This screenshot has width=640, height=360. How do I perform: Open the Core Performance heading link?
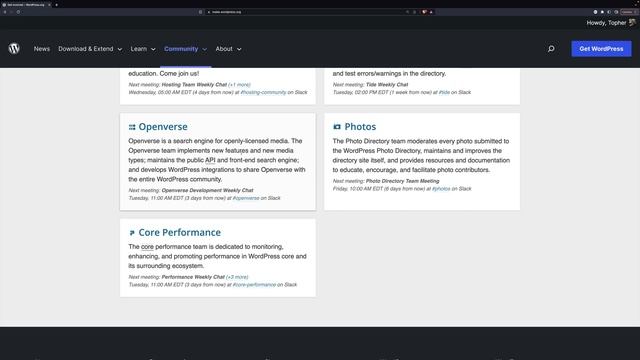pyautogui.click(x=180, y=233)
